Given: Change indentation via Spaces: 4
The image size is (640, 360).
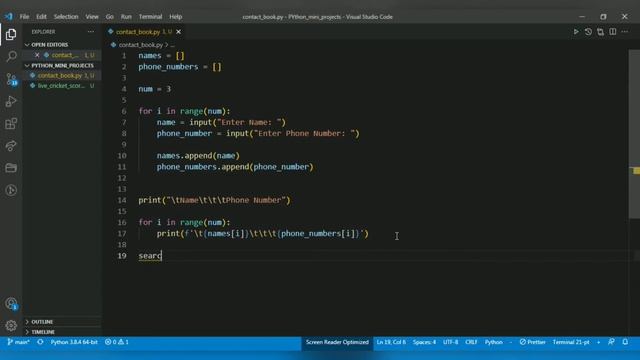Looking at the screenshot, I should 424,342.
